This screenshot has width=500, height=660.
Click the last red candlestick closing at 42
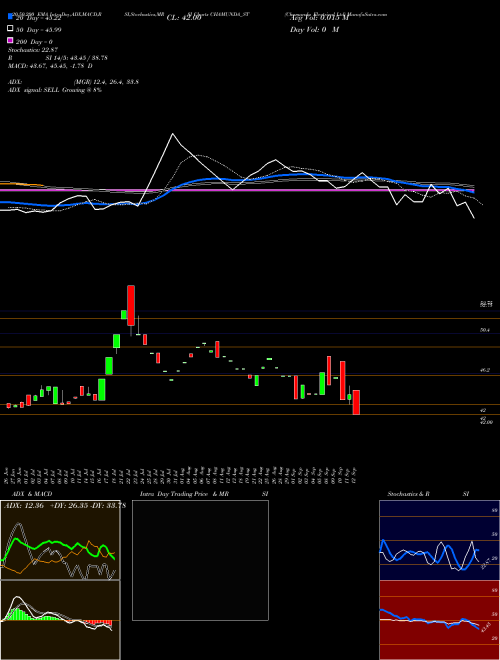click(x=356, y=402)
